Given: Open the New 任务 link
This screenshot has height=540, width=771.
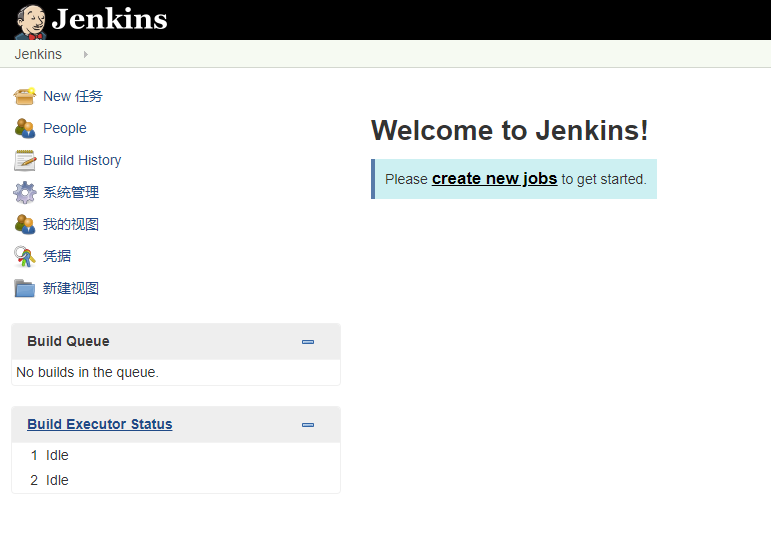Looking at the screenshot, I should click(73, 96).
